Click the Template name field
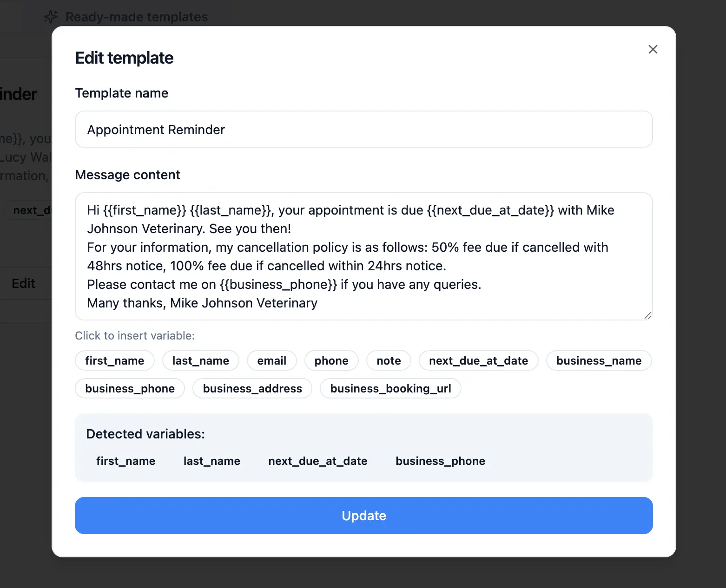 click(364, 130)
